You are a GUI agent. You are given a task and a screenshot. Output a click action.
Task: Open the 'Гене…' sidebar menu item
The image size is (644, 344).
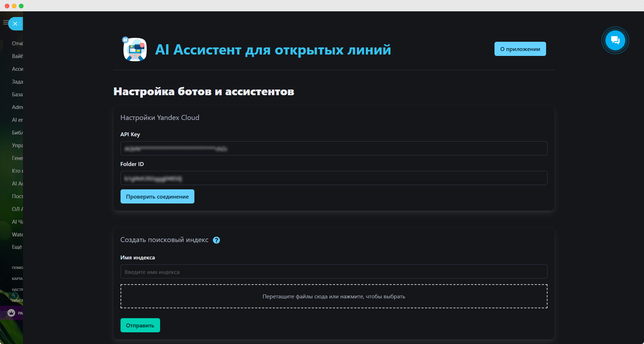(x=17, y=158)
